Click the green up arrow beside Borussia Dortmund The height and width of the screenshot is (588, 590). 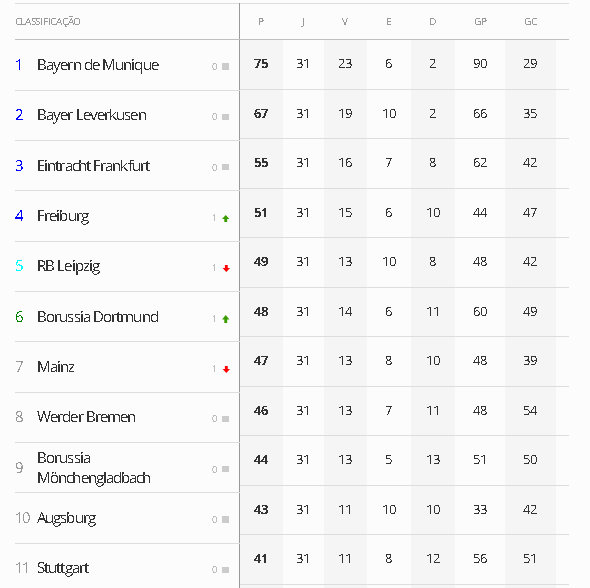[226, 319]
